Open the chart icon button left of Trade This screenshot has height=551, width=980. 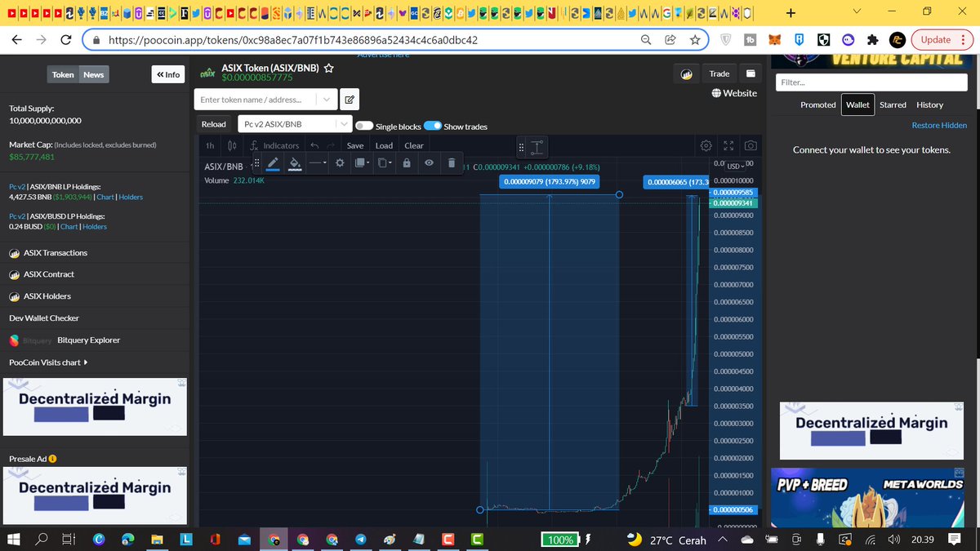pos(687,73)
